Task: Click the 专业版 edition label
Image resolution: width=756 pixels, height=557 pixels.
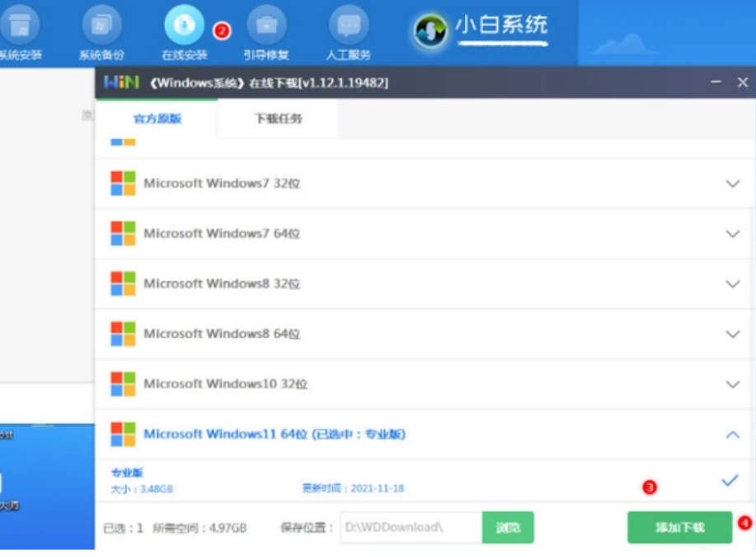Action: tap(127, 472)
